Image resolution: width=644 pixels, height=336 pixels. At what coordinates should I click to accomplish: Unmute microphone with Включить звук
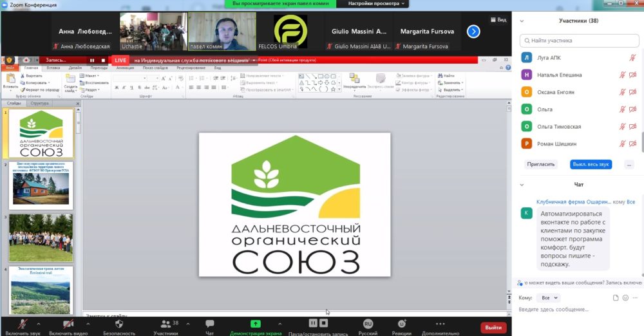23,327
